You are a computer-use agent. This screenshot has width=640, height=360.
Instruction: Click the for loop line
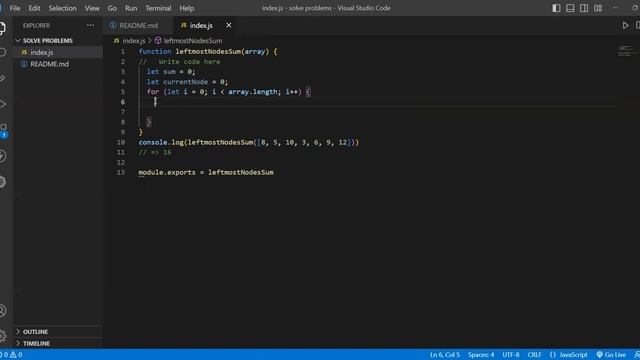[229, 92]
